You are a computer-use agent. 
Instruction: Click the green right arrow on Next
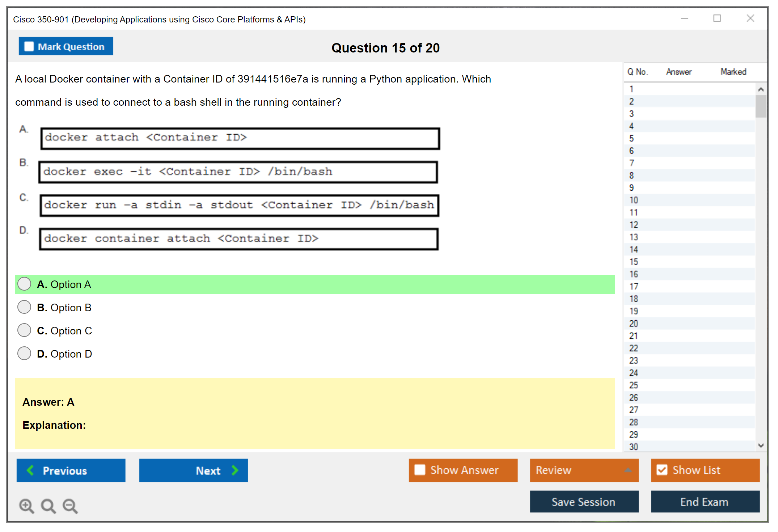click(x=235, y=470)
